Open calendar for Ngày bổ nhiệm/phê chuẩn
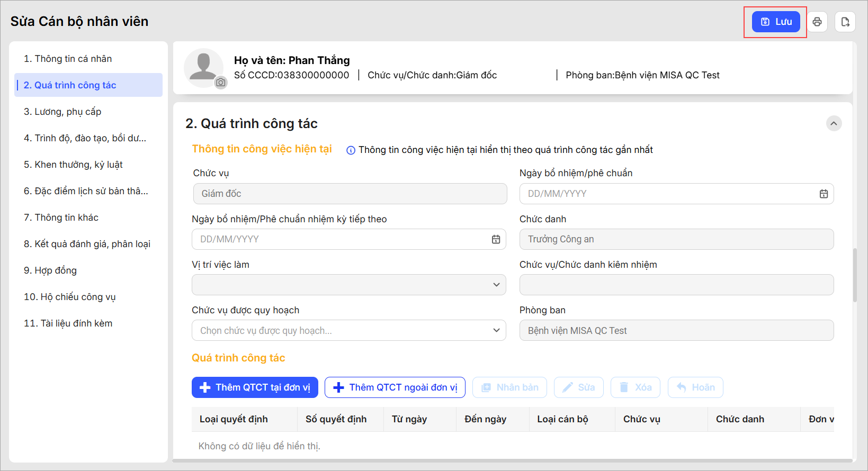This screenshot has height=471, width=868. tap(824, 194)
